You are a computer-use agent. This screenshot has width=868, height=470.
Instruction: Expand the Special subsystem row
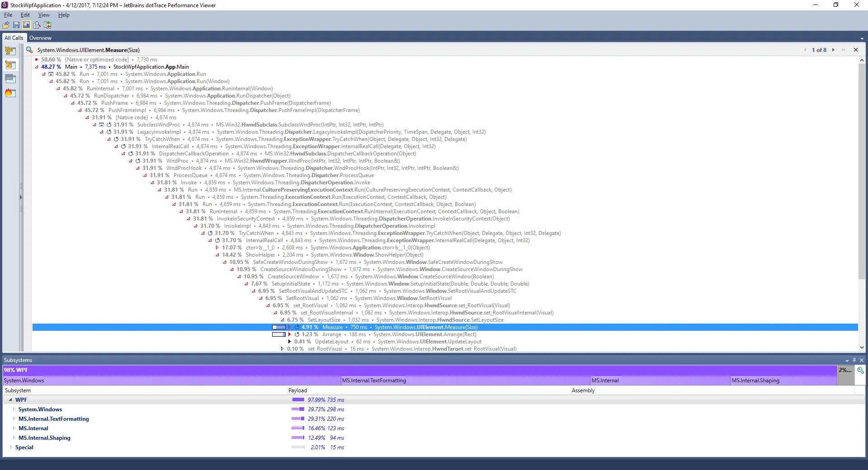(11, 447)
